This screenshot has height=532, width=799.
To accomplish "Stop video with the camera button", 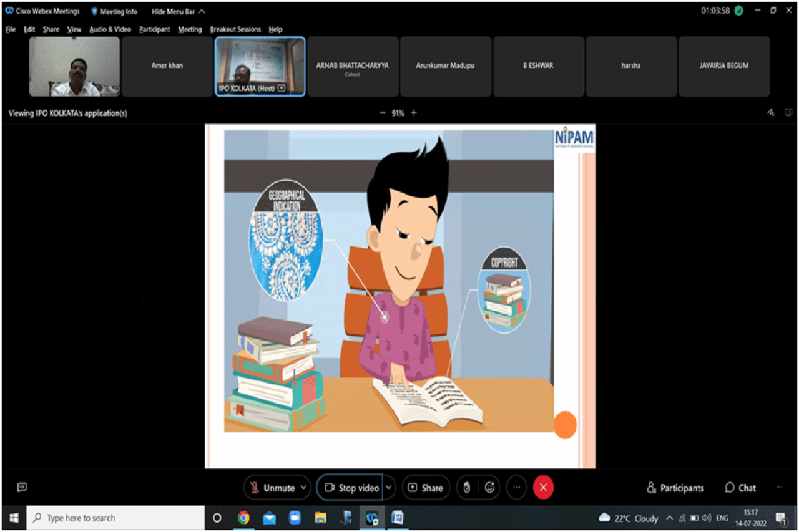I will point(351,488).
